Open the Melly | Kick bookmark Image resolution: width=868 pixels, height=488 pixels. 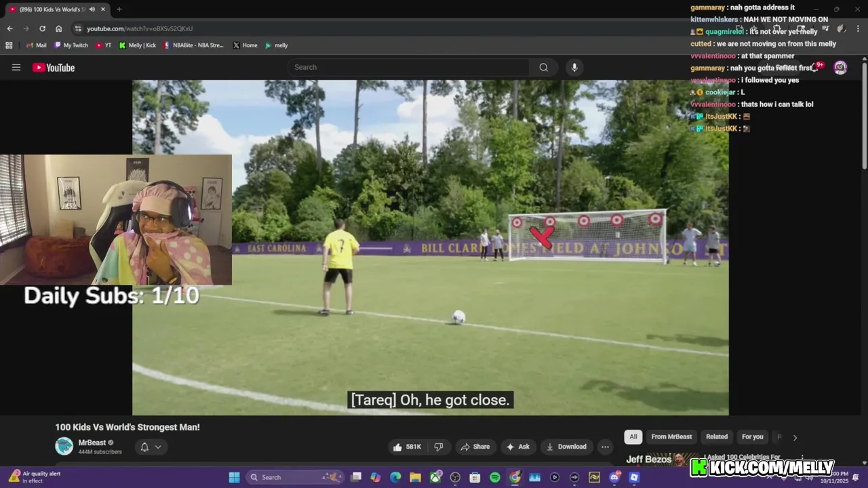[x=138, y=45]
